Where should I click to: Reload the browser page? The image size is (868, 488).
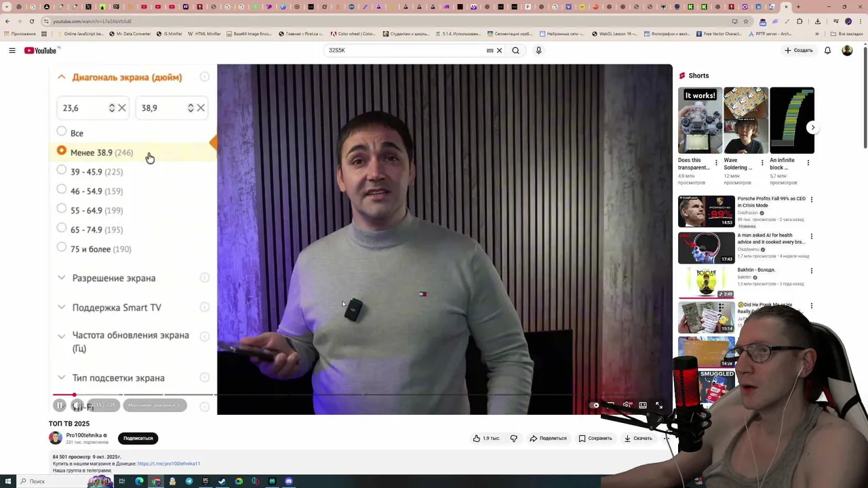(x=31, y=21)
